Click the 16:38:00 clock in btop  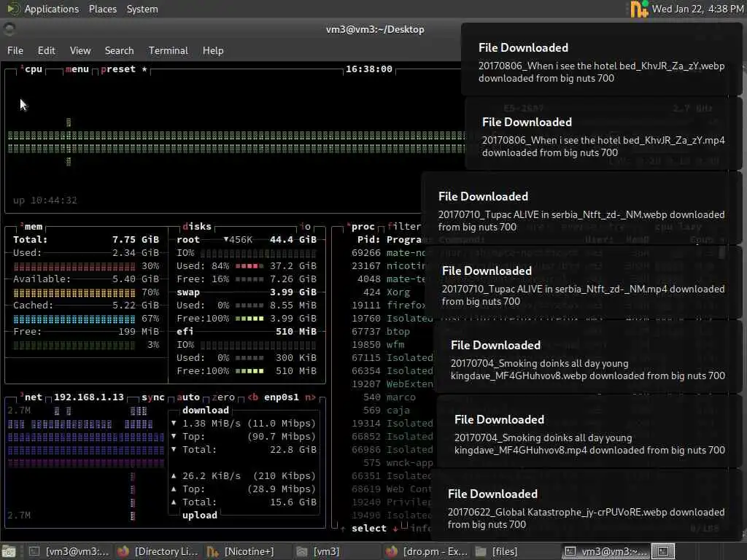pos(368,69)
